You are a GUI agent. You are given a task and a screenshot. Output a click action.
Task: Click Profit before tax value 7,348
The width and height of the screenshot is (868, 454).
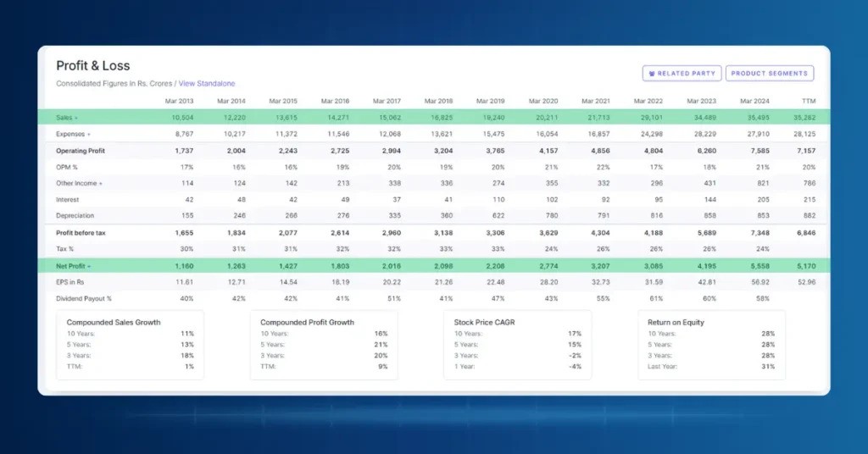click(760, 233)
